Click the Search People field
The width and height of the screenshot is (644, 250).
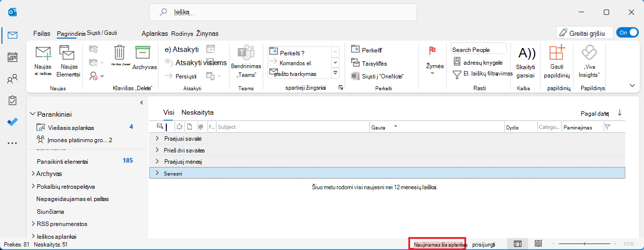[x=479, y=49]
